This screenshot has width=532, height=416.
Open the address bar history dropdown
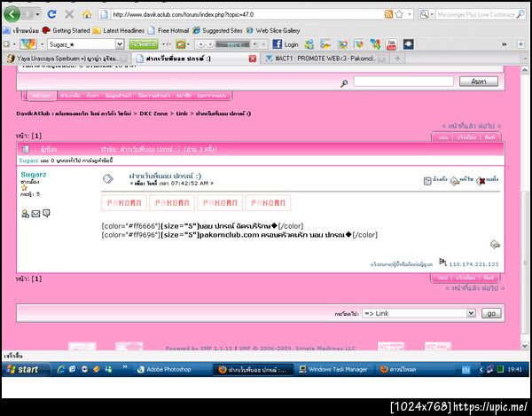point(410,14)
